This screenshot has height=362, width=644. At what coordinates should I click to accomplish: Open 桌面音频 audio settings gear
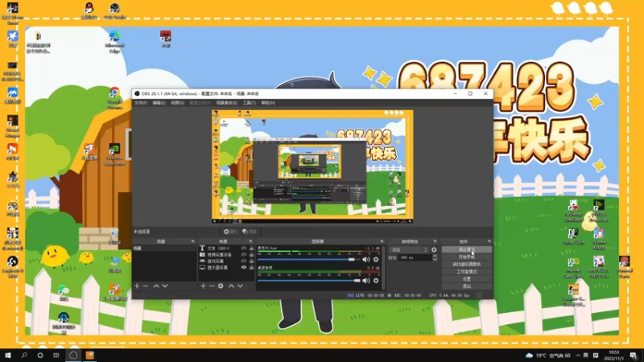(376, 281)
